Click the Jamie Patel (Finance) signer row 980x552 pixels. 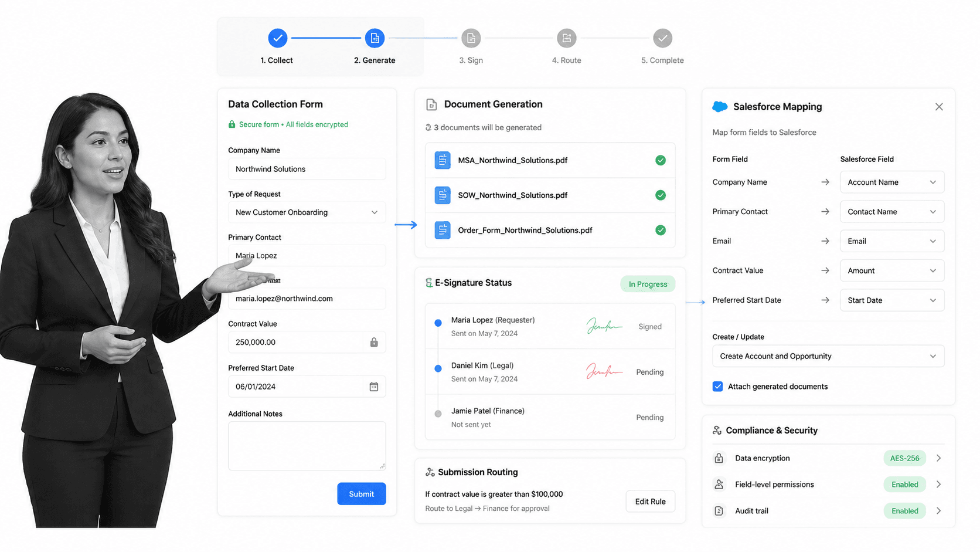click(550, 417)
